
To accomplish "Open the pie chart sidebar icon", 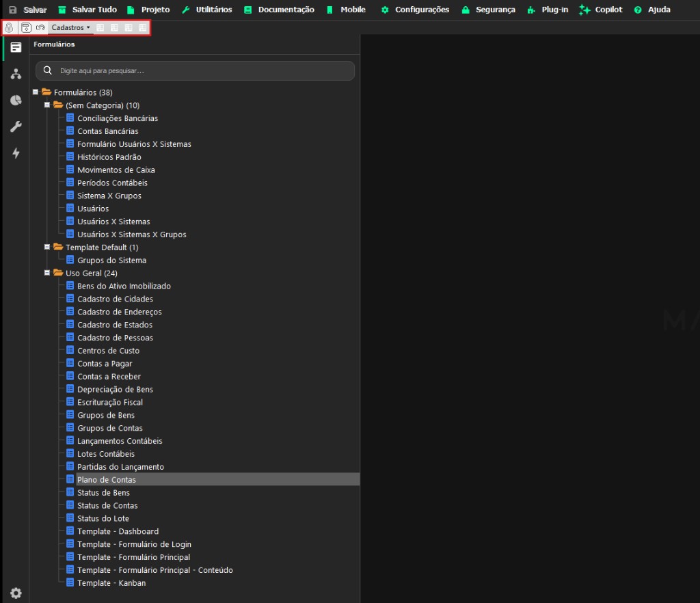I will point(16,100).
